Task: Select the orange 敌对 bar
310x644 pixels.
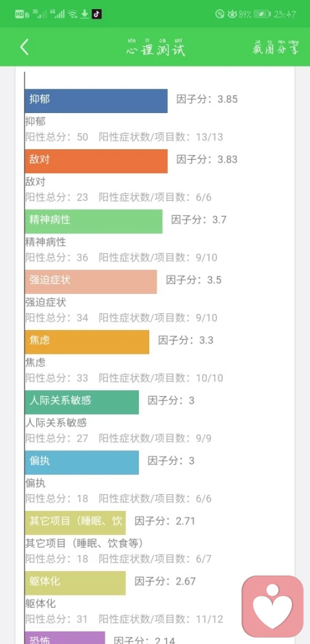Action: 96,161
